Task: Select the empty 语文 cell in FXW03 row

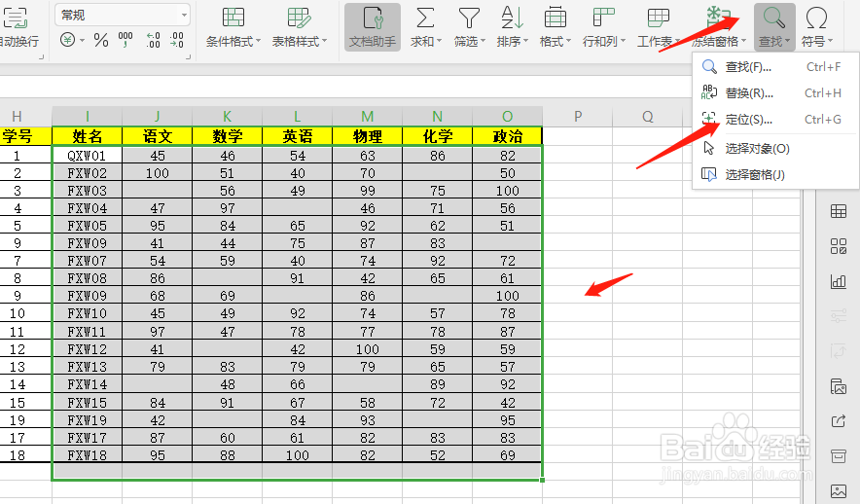Action: 158,191
